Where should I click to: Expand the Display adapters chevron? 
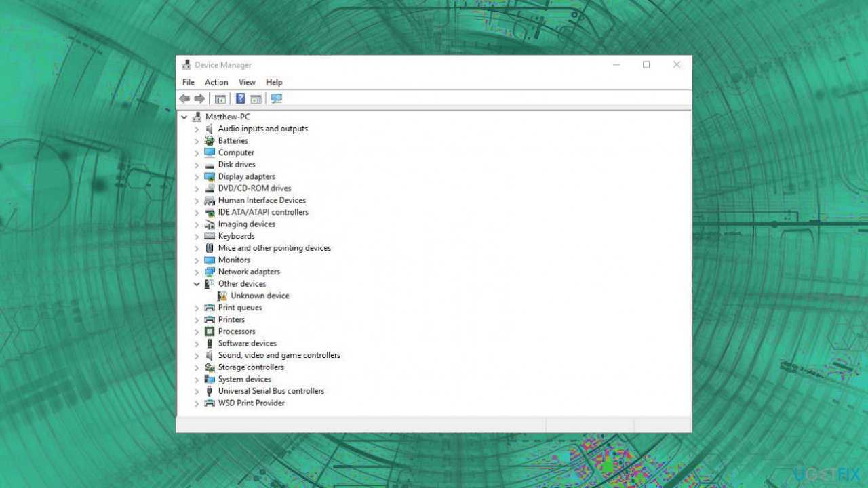[x=197, y=176]
